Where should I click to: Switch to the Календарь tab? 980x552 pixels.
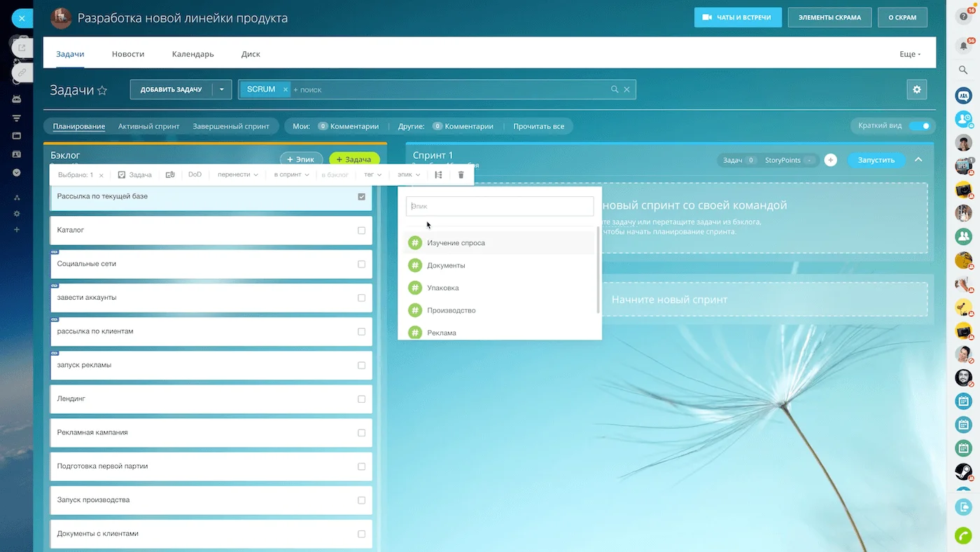[192, 54]
